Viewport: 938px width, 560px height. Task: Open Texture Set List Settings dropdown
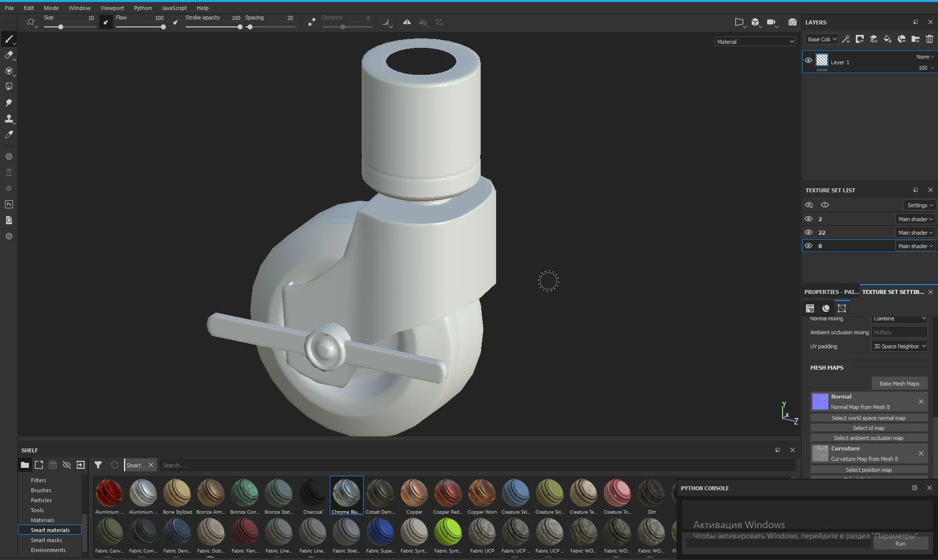(x=920, y=205)
